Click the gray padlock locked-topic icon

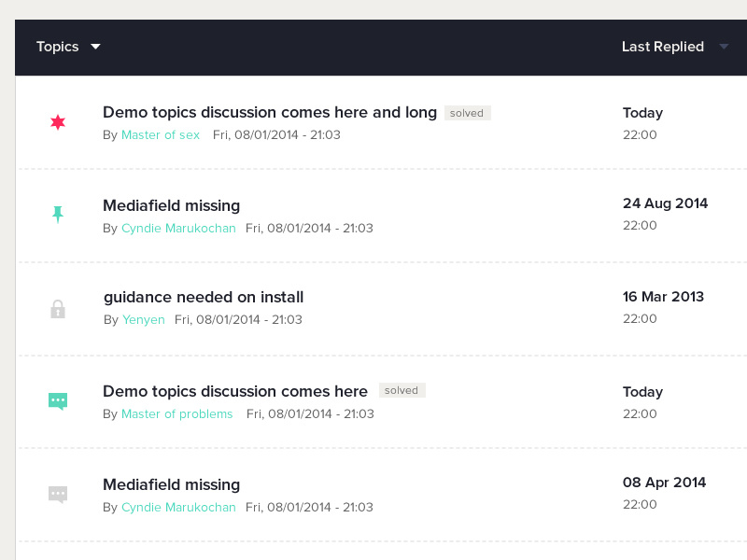[x=58, y=308]
